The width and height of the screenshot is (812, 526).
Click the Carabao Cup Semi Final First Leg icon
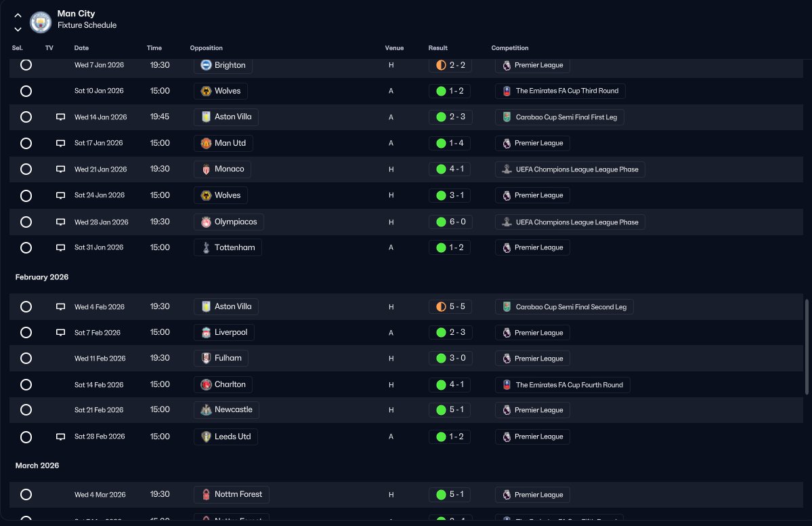pos(507,117)
